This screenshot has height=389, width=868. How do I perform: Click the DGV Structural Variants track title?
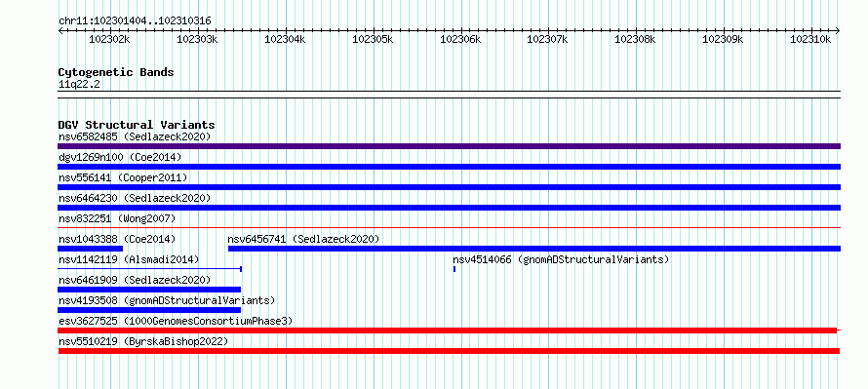137,125
